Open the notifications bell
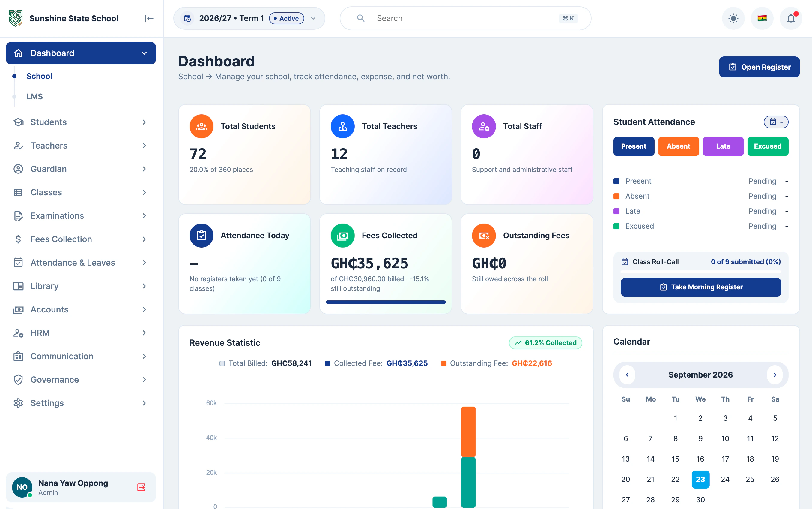 (x=791, y=18)
